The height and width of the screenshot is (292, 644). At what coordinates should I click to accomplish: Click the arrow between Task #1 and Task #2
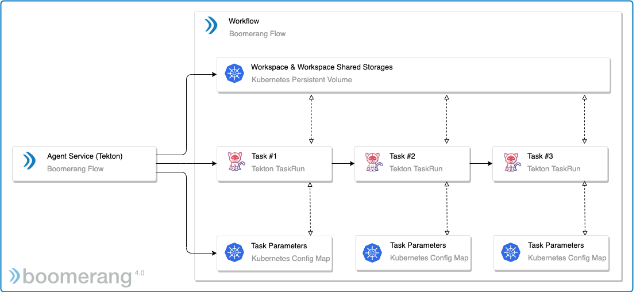pos(344,163)
